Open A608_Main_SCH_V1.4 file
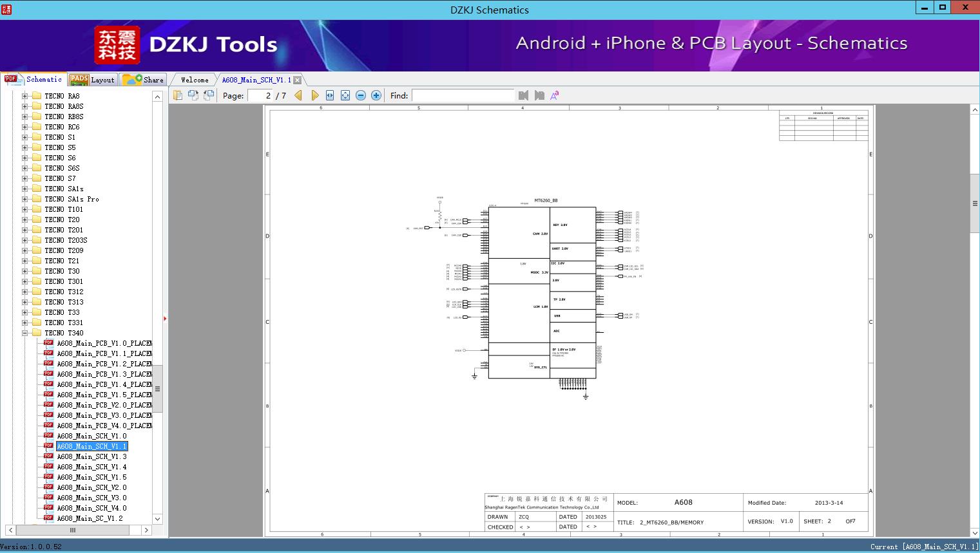This screenshot has height=553, width=980. click(91, 467)
